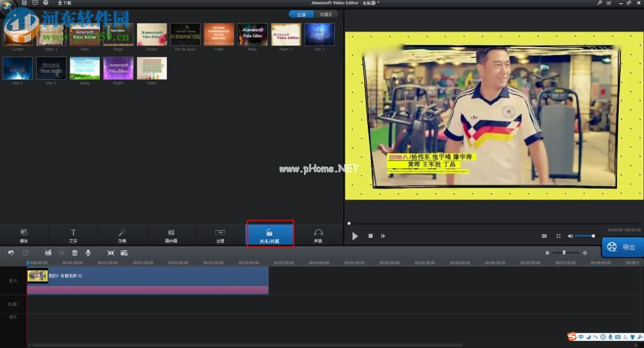644x348 pixels.
Task: Click the save project icon in title bar
Action: click(x=24, y=3)
